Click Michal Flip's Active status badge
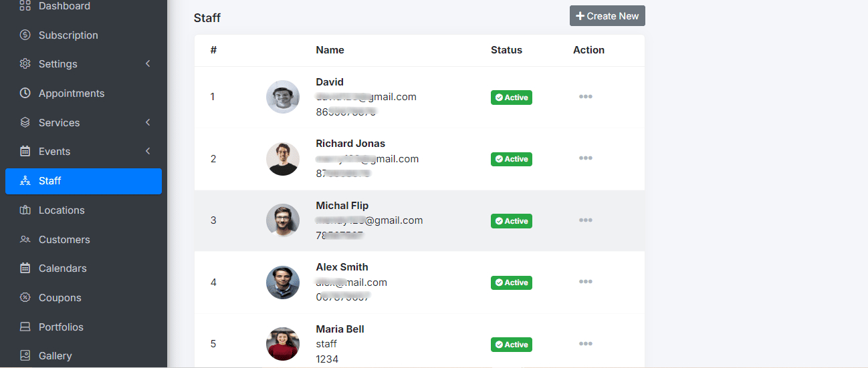The width and height of the screenshot is (868, 368). (511, 221)
